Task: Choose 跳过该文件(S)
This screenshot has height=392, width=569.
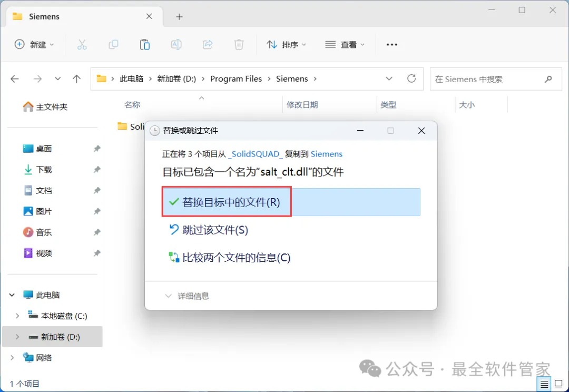Action: (x=209, y=230)
